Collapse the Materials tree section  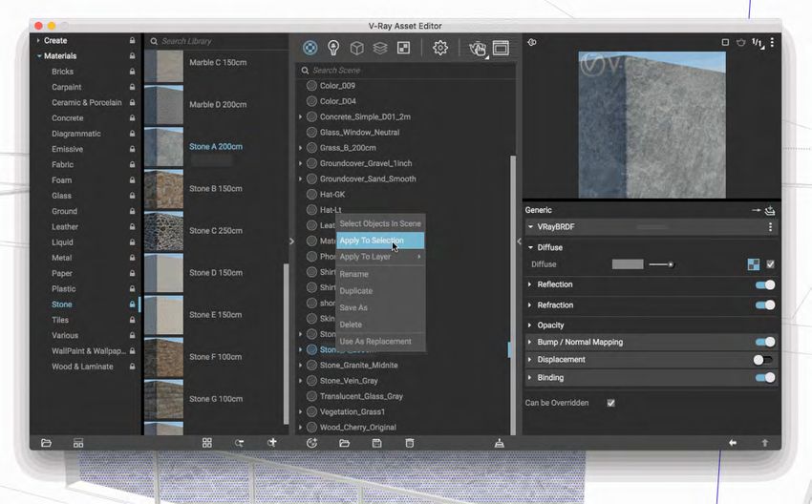39,56
